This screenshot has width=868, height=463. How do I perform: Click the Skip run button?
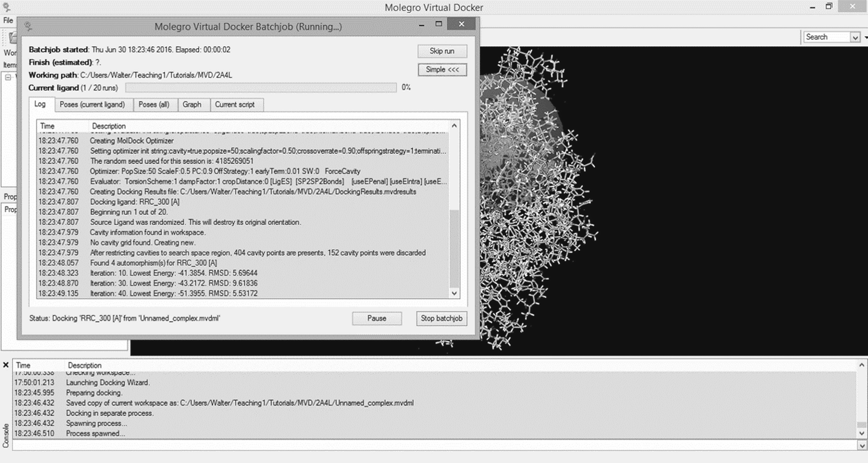coord(442,51)
